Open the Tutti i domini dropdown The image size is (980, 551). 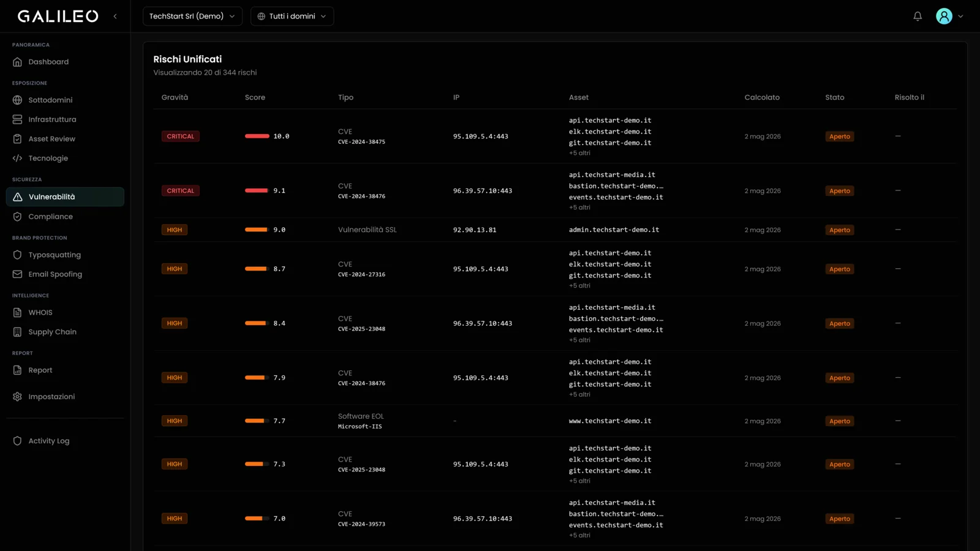(x=292, y=17)
